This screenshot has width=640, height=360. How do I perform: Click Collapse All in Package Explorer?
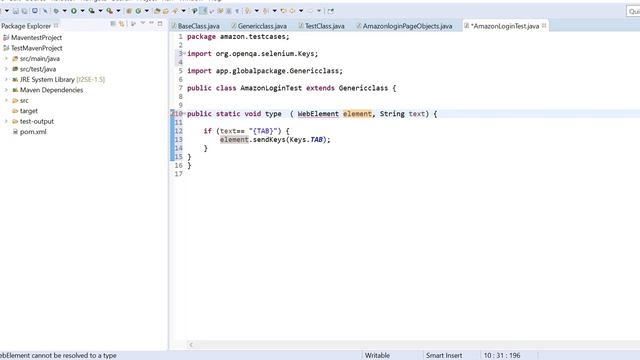113,24
